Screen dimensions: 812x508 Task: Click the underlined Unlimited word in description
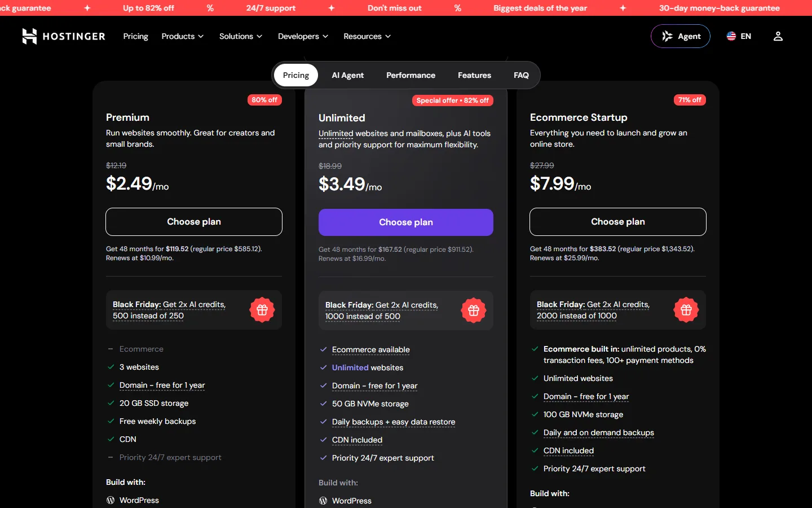[x=336, y=133]
